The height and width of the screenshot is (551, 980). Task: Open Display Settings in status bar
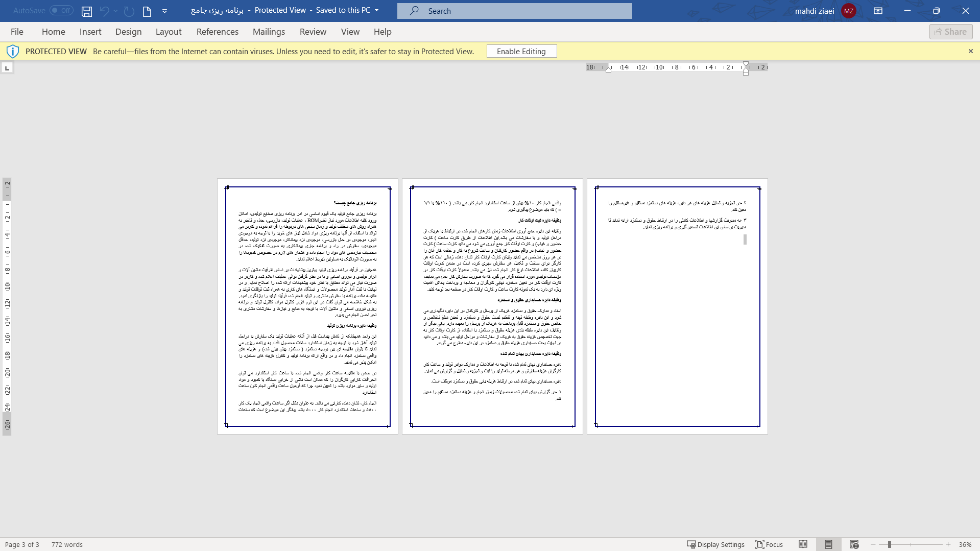click(715, 544)
